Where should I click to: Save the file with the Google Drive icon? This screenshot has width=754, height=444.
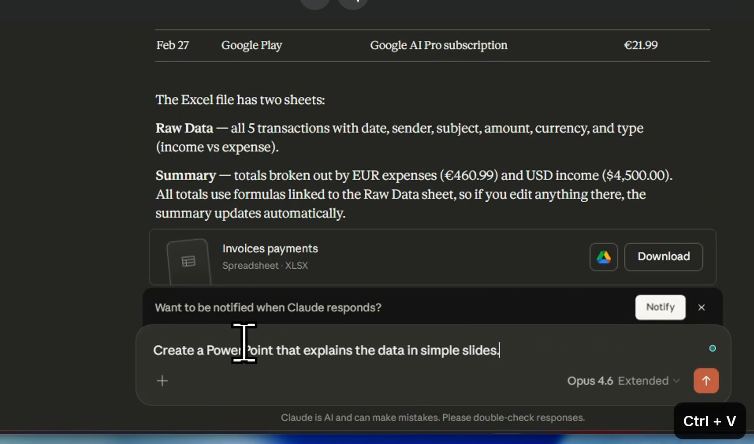click(x=603, y=257)
